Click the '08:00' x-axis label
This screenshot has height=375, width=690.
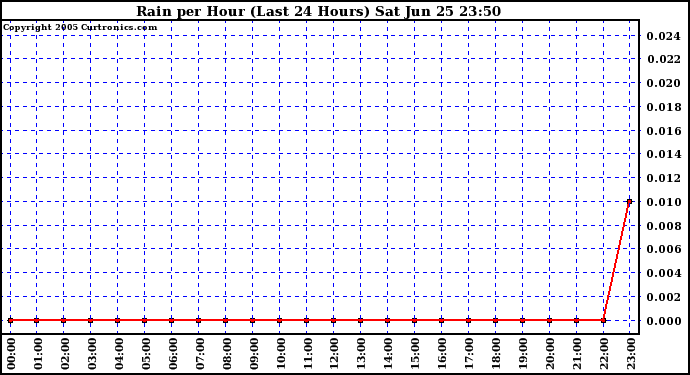(227, 353)
